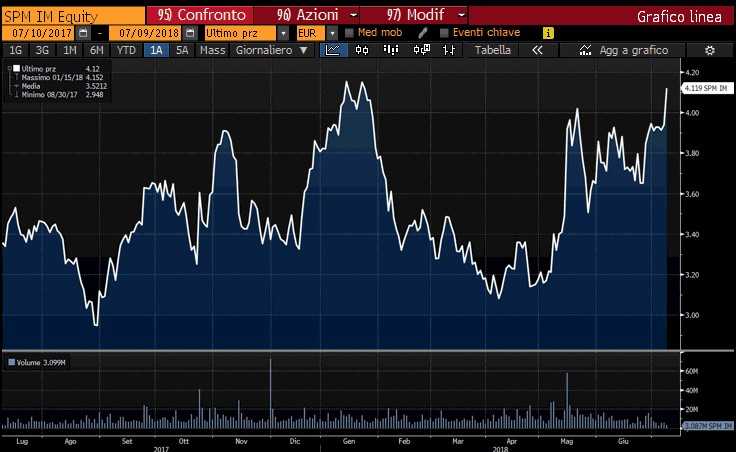
Task: Click the 3.087M SPM IM volume label
Action: click(x=708, y=425)
